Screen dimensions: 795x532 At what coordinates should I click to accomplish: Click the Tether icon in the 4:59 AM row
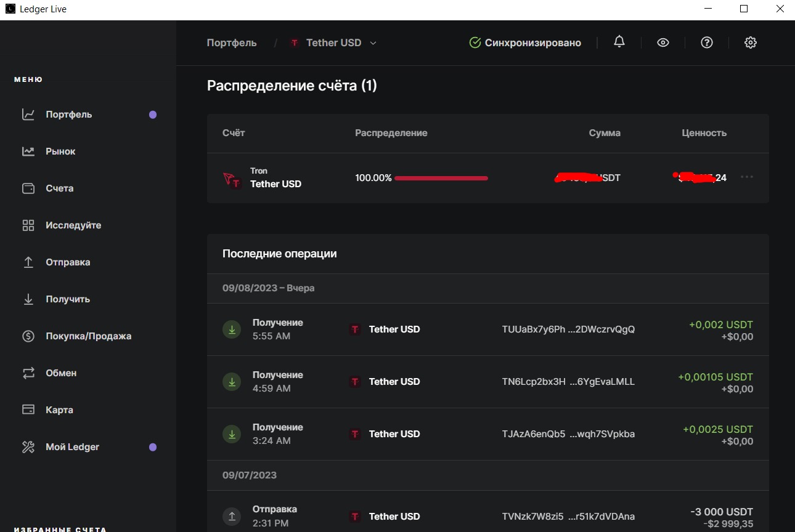coord(355,382)
